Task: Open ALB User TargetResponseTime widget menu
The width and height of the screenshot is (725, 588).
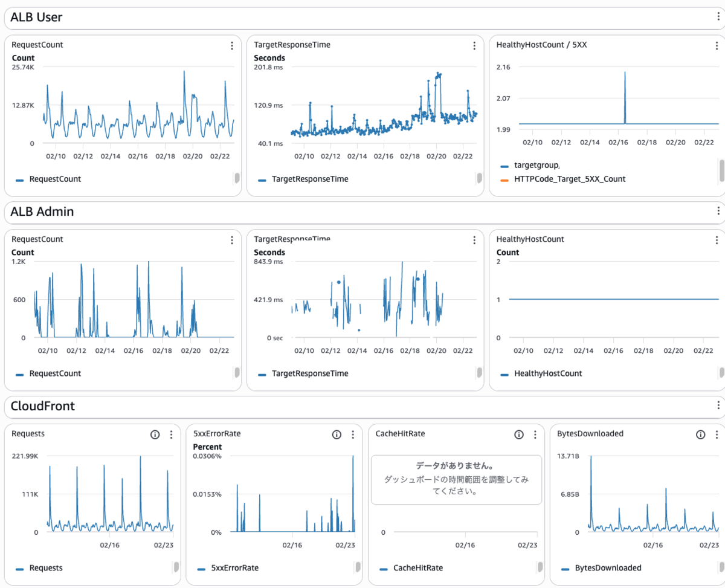Action: (x=474, y=45)
